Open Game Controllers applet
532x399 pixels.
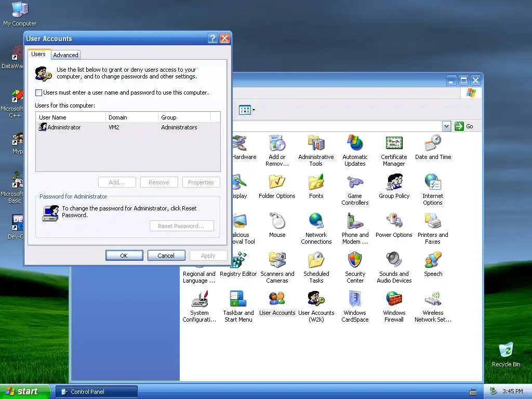355,190
